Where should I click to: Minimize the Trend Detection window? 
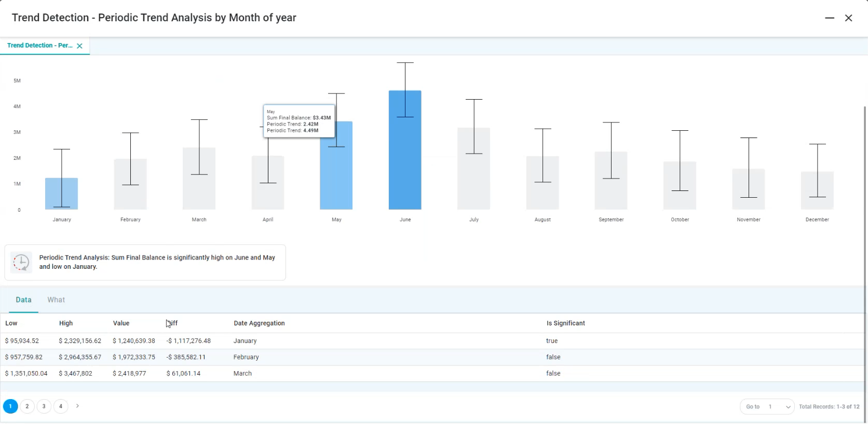click(x=830, y=18)
